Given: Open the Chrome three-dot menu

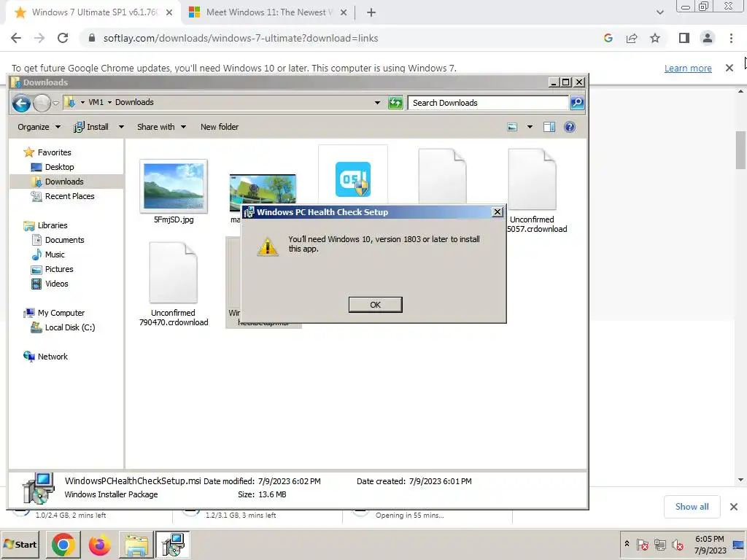Looking at the screenshot, I should coord(731,38).
